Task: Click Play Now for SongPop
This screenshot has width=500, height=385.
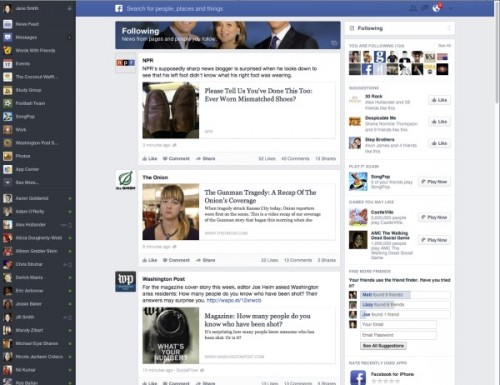Action: [x=434, y=182]
